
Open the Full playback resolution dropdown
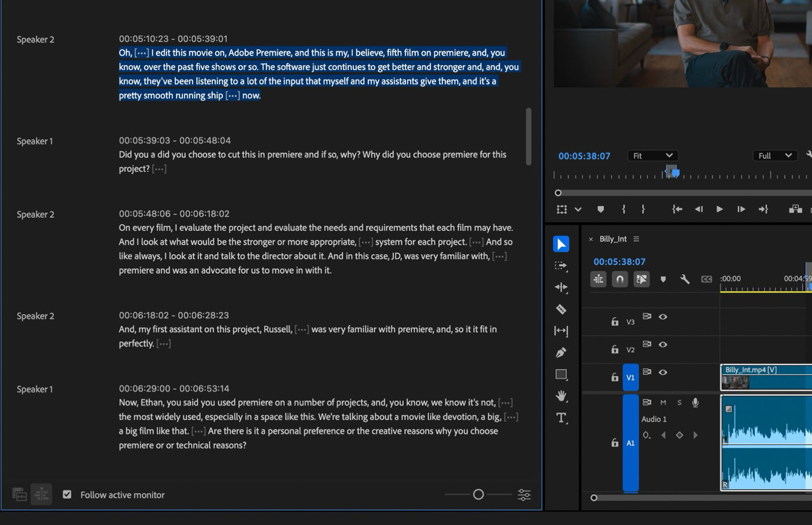tap(774, 155)
